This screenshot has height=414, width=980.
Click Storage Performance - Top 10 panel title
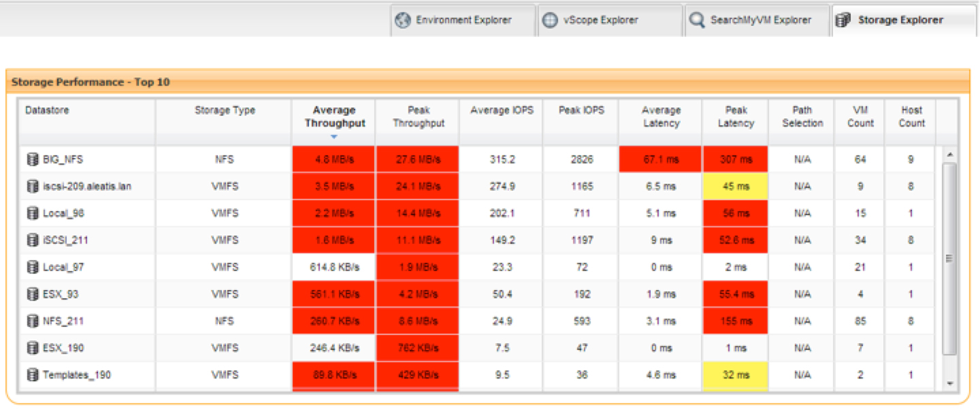coord(91,82)
